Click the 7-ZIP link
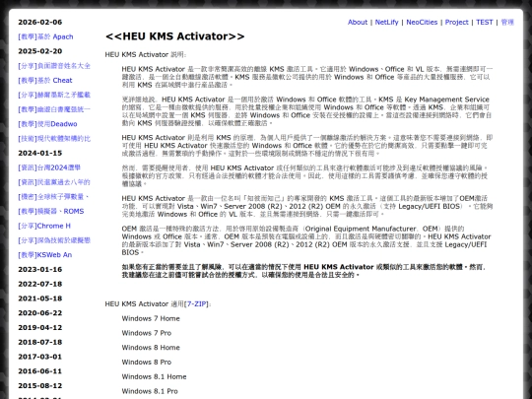Viewport: 532px width, 399px height. click(x=197, y=304)
